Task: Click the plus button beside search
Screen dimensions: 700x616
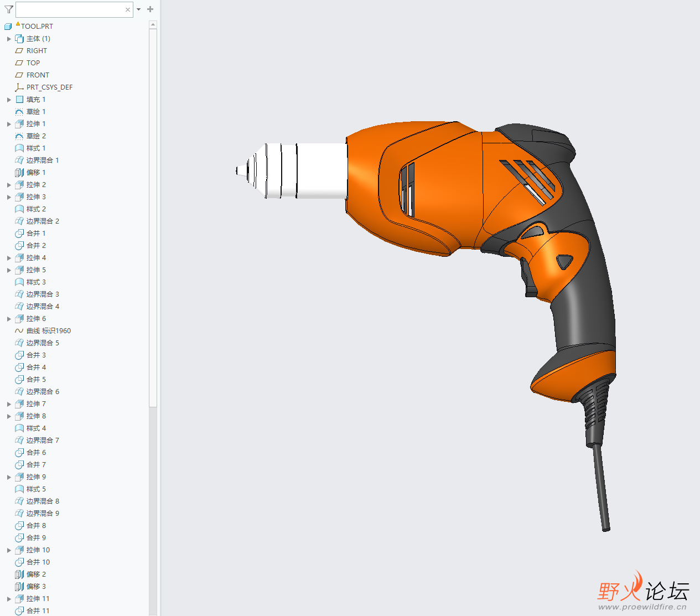Action: pos(150,9)
